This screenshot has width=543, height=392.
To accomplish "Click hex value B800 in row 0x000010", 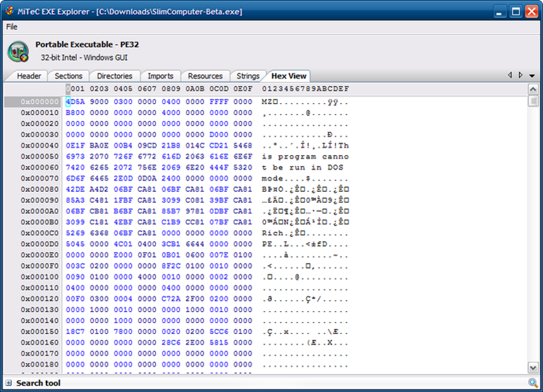I will point(75,112).
